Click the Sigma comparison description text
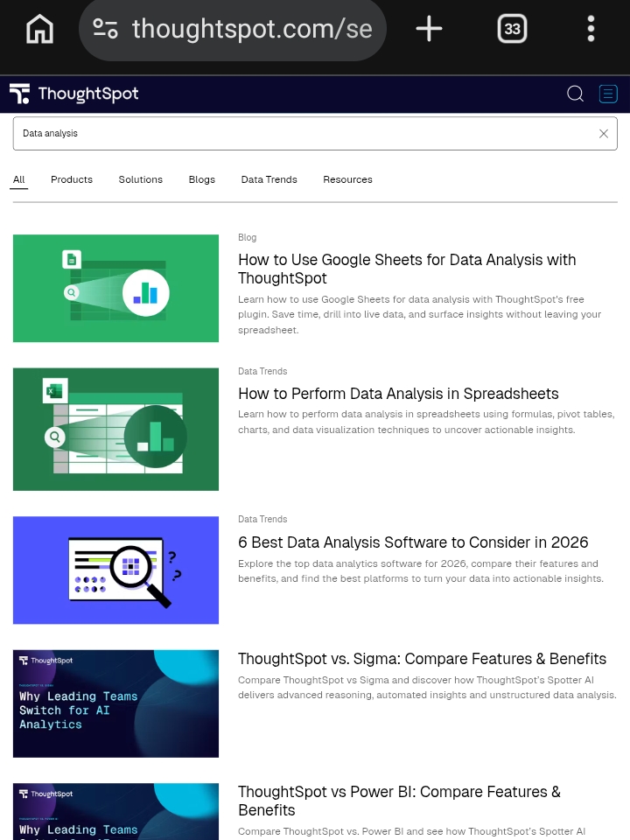This screenshot has width=630, height=840. point(427,688)
